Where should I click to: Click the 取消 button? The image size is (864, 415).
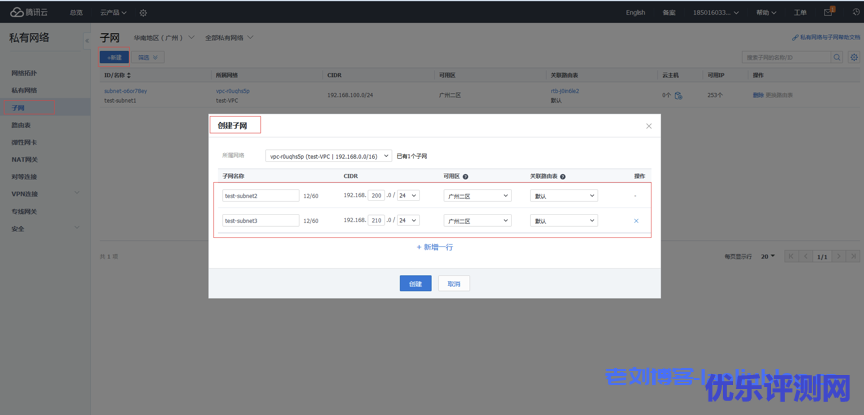point(453,284)
